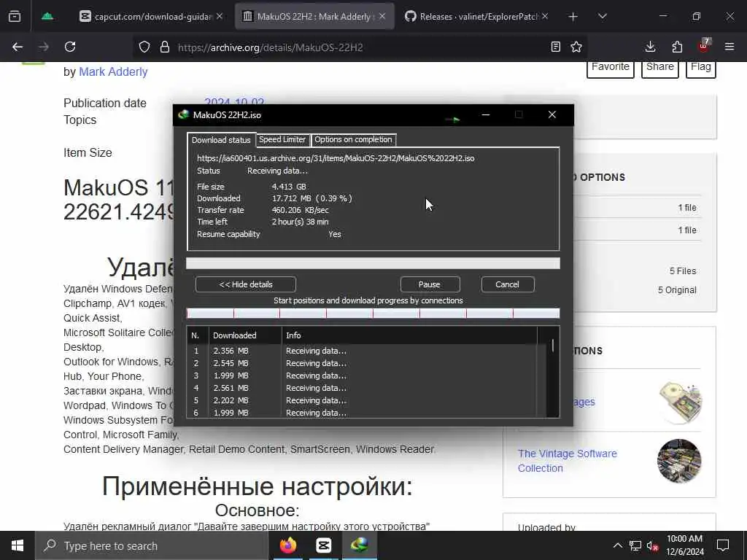Click the site security padlock icon

pos(165,47)
